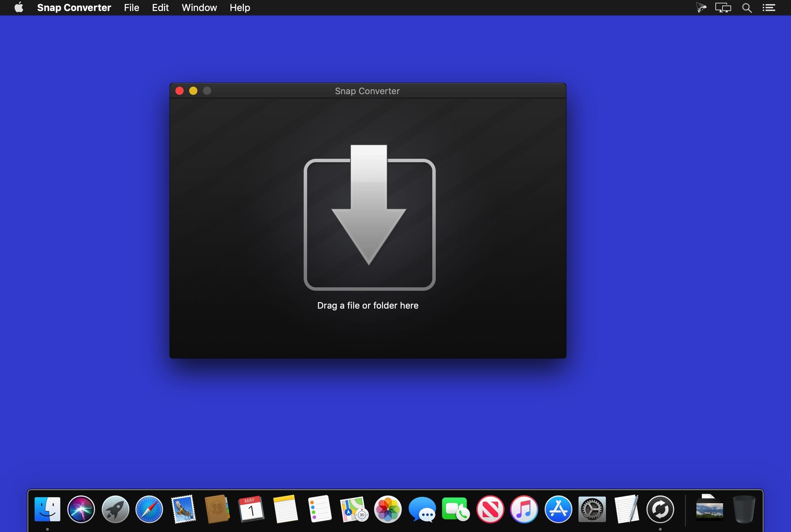Open the Trash in dock
Image resolution: width=791 pixels, height=532 pixels.
744,509
